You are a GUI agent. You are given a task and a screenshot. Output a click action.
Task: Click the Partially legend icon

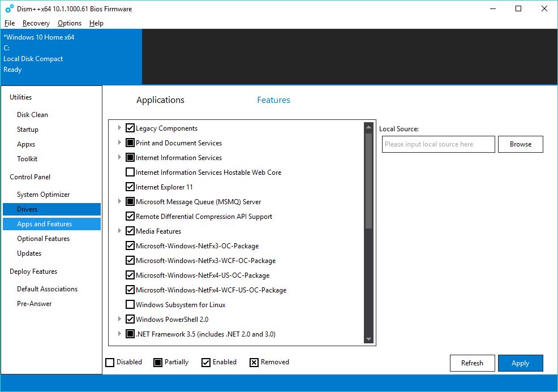(158, 362)
